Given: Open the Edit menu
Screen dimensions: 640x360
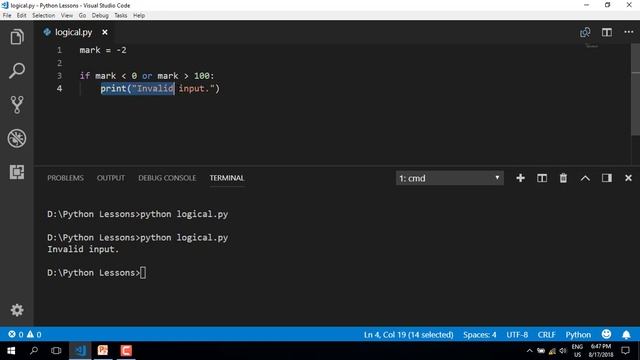Looking at the screenshot, I should tap(22, 16).
